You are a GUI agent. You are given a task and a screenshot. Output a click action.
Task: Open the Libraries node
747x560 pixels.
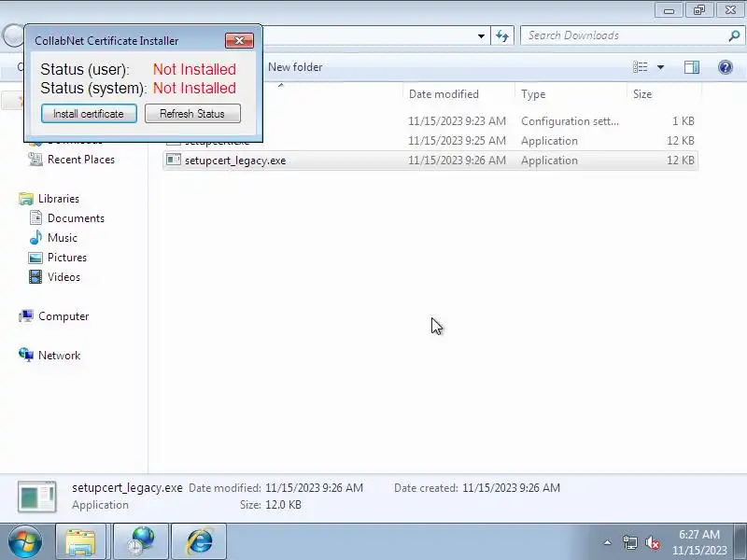(59, 199)
